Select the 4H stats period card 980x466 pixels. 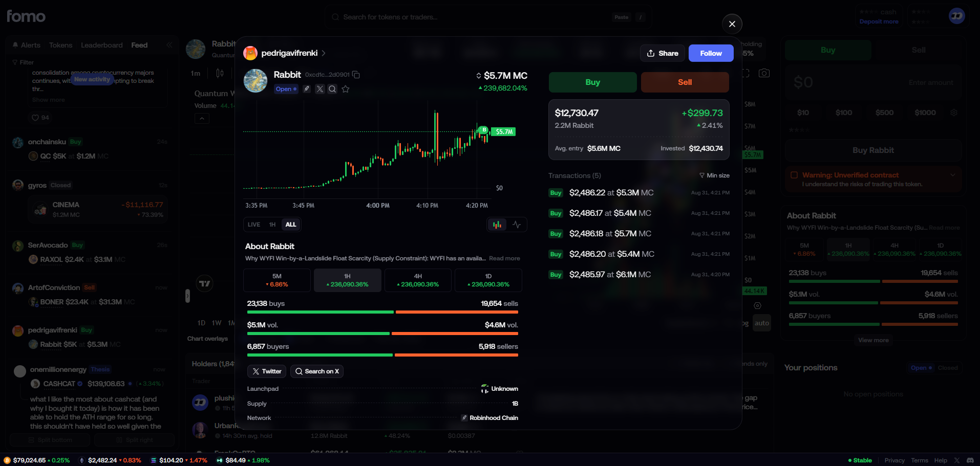[418, 280]
